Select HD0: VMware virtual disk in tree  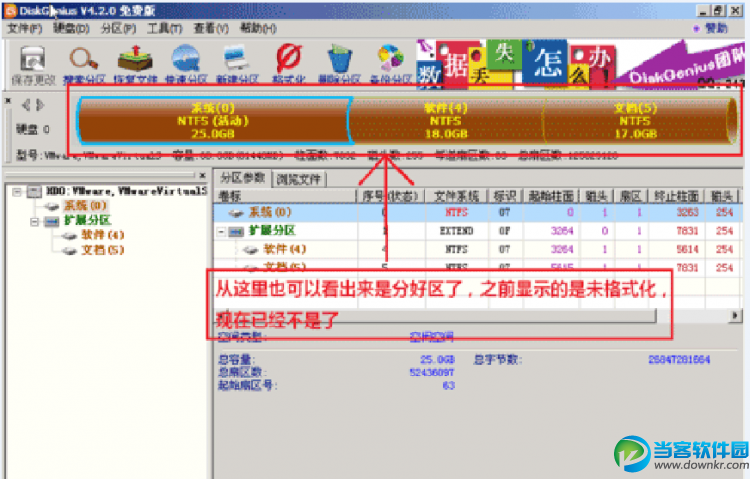tap(127, 191)
